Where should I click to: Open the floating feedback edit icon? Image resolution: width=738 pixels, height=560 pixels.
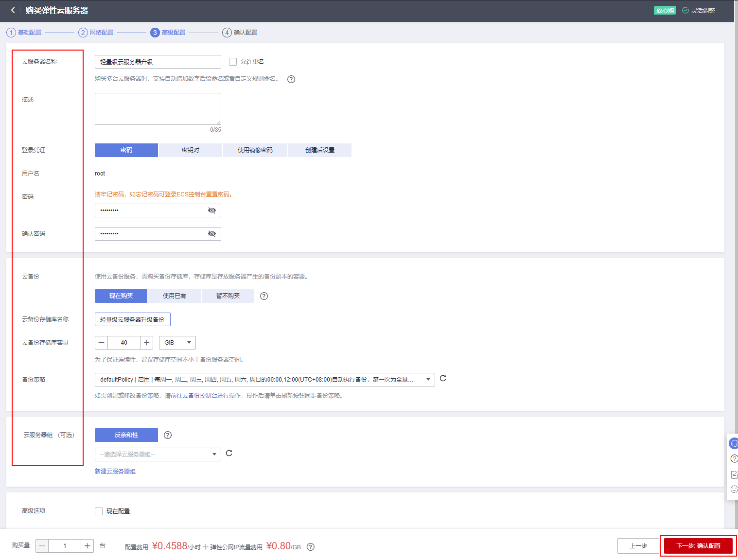click(734, 474)
